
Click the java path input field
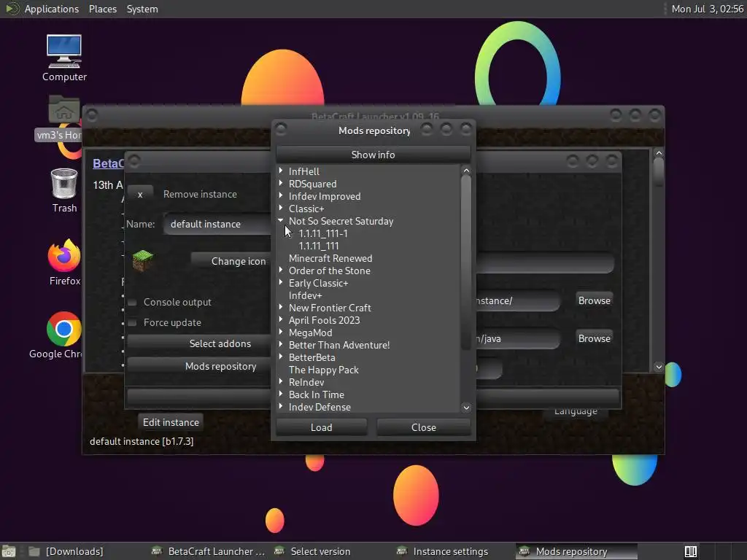pos(517,338)
